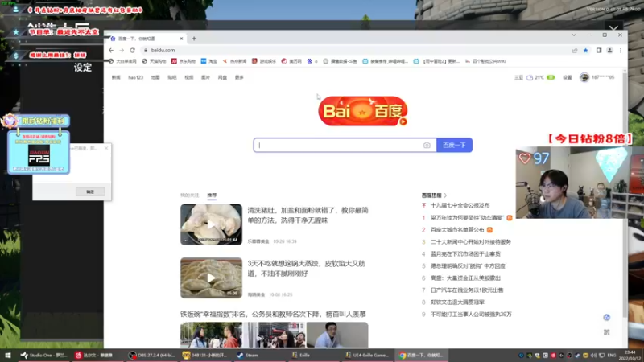Focus the Baidu search input box

point(339,146)
